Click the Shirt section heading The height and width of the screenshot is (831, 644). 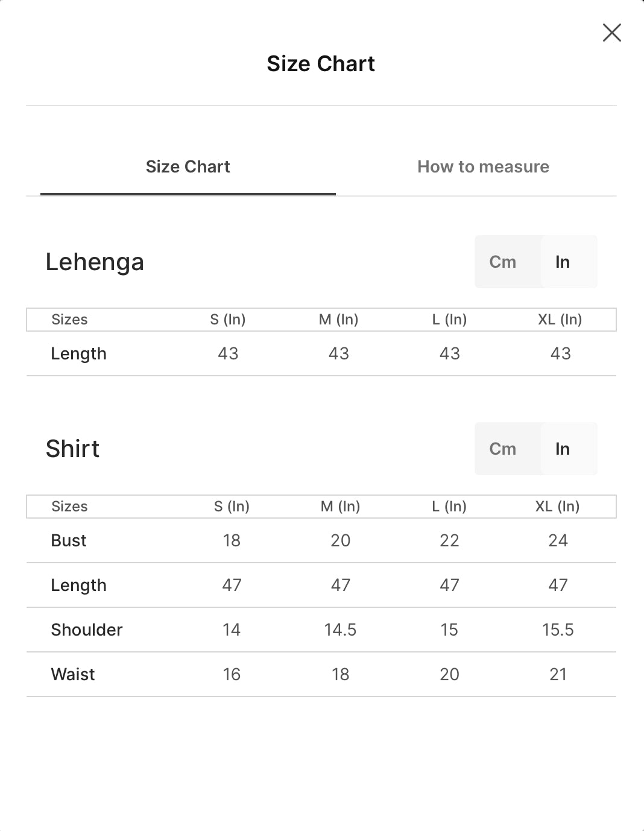click(72, 449)
